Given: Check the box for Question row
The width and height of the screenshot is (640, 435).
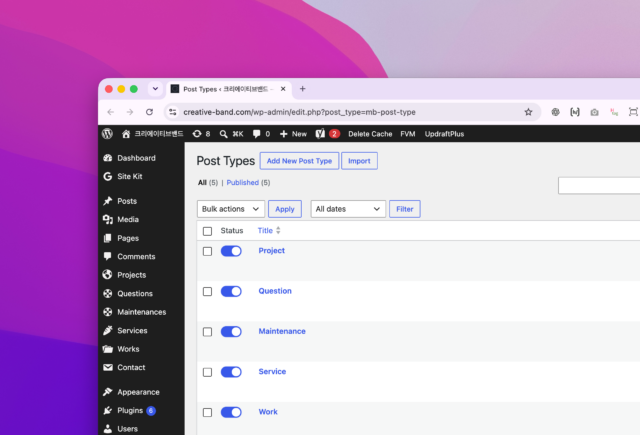Looking at the screenshot, I should (207, 292).
